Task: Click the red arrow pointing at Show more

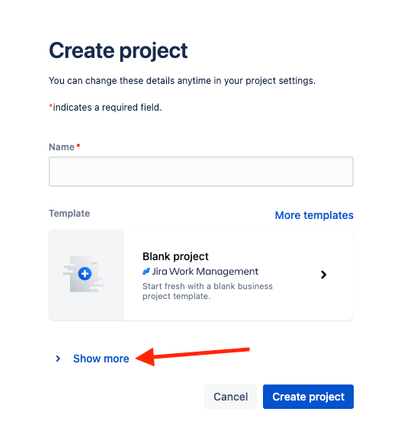Action: coord(193,356)
